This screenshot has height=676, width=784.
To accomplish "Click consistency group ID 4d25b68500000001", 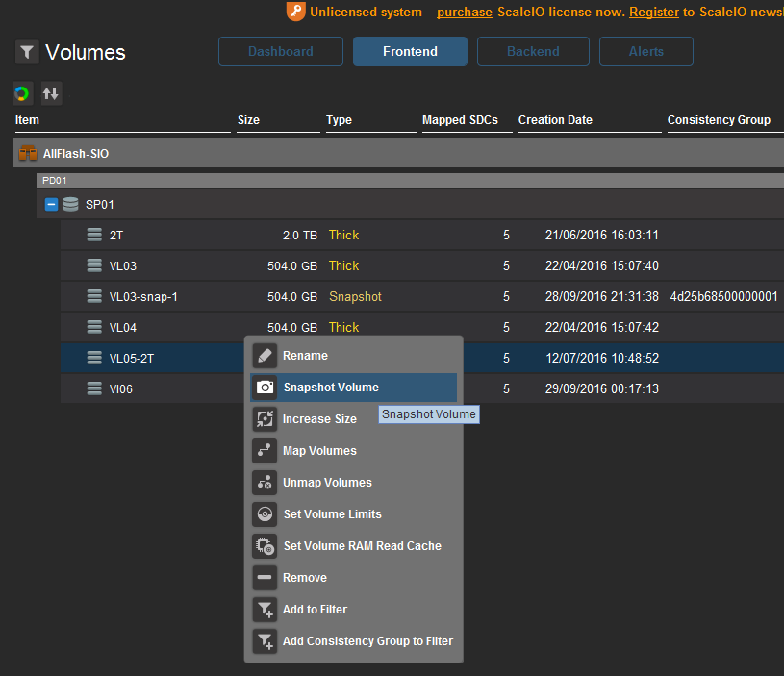I will pyautogui.click(x=723, y=296).
